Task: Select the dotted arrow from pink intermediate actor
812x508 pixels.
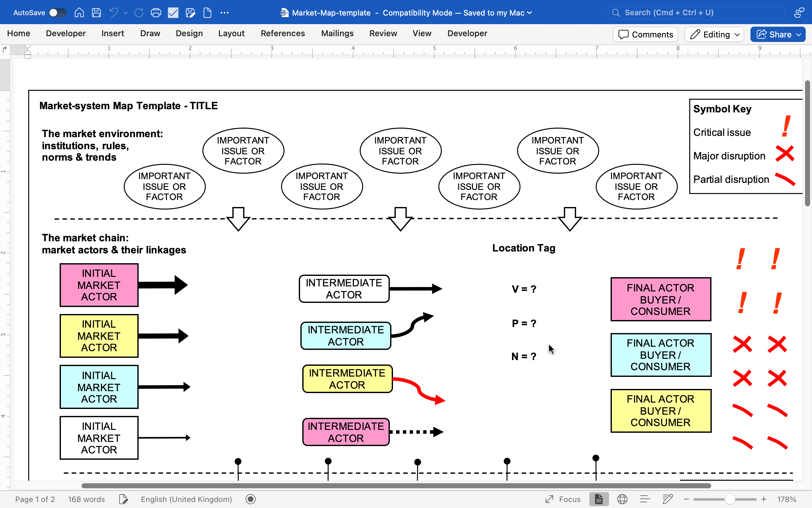Action: (416, 432)
